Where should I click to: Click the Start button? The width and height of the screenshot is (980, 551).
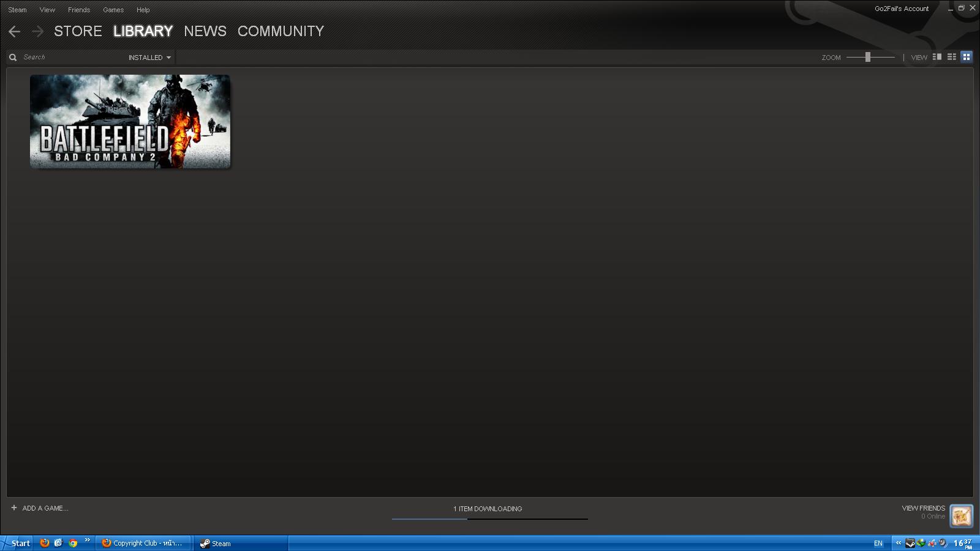(x=17, y=543)
